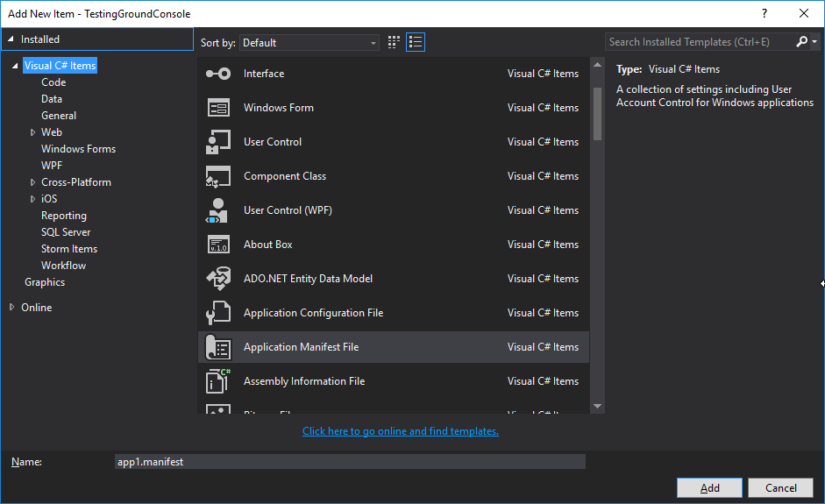Select the Interface template icon
Image resolution: width=825 pixels, height=504 pixels.
pyautogui.click(x=217, y=74)
